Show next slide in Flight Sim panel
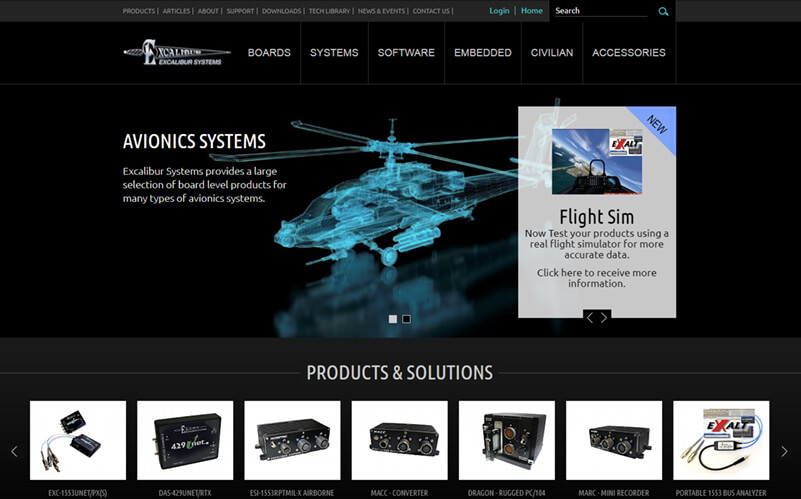801x499 pixels. coord(604,318)
